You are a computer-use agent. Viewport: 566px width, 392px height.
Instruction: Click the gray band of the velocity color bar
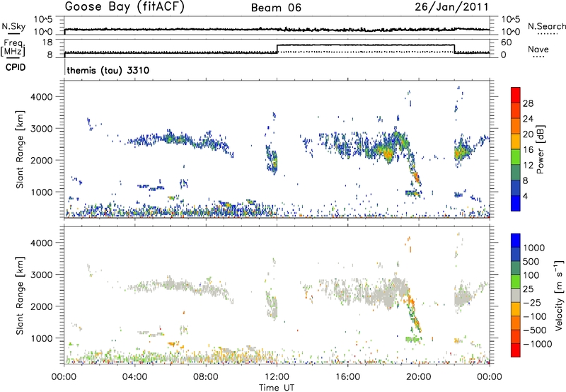point(516,296)
